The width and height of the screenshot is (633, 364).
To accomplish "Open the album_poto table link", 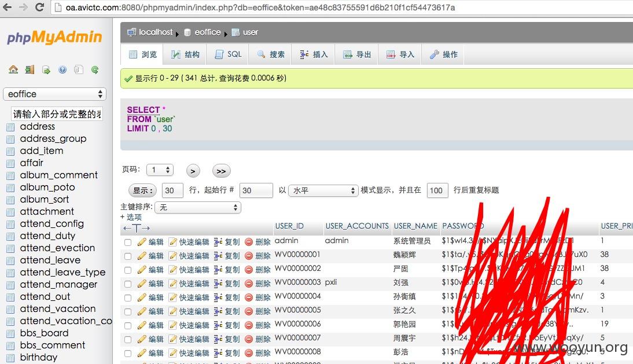I will coord(47,187).
